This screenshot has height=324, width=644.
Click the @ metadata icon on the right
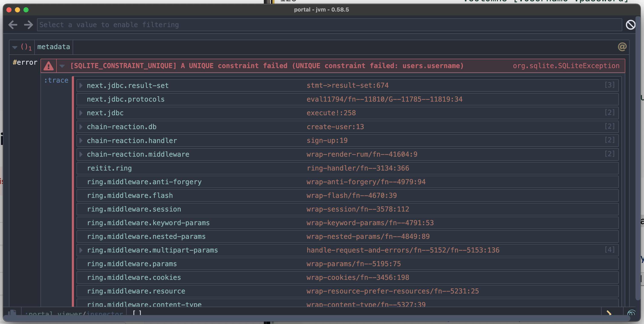[x=622, y=47]
